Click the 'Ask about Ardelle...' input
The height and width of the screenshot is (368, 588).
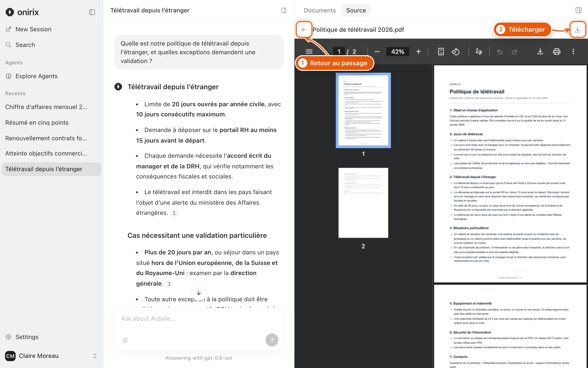[199, 319]
